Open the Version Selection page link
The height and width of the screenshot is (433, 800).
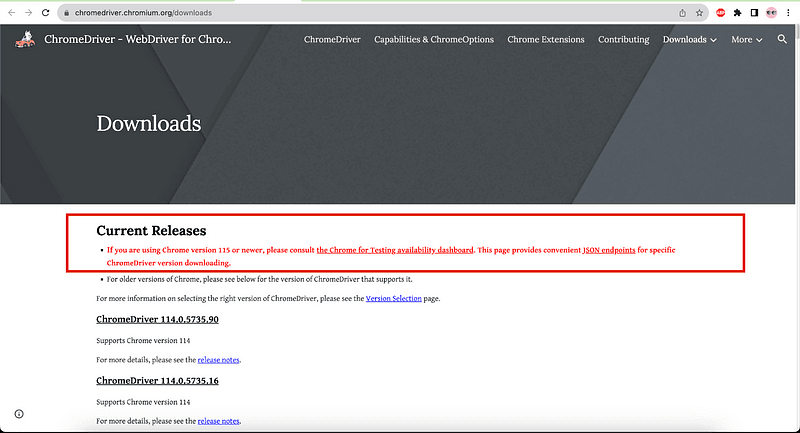393,298
